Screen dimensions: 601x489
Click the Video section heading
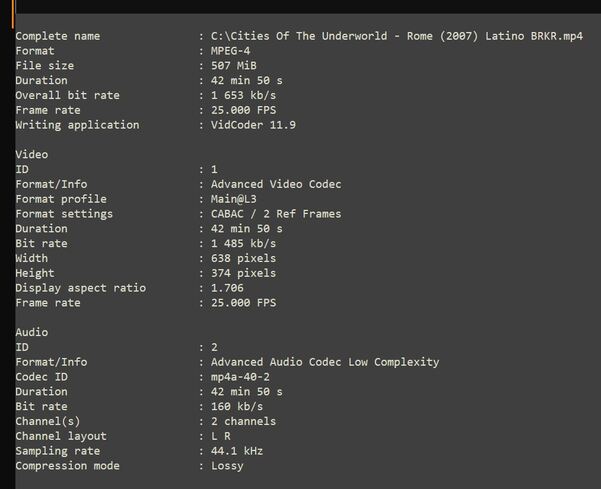32,155
